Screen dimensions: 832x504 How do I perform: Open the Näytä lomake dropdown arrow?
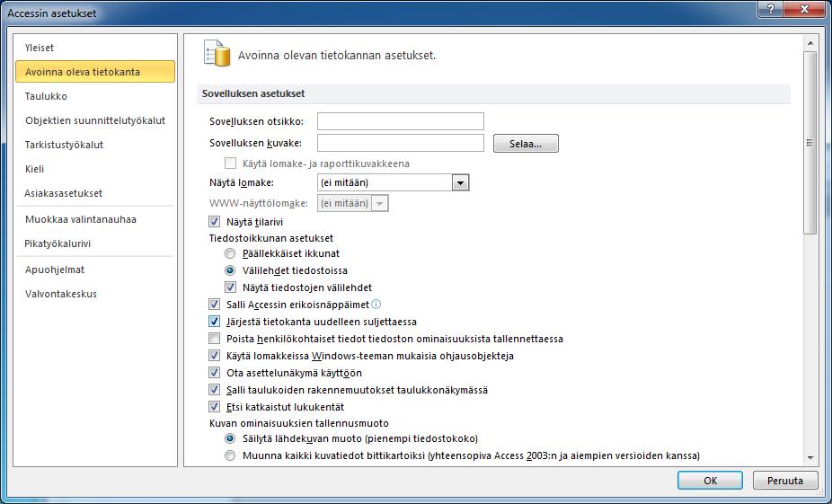(x=460, y=182)
